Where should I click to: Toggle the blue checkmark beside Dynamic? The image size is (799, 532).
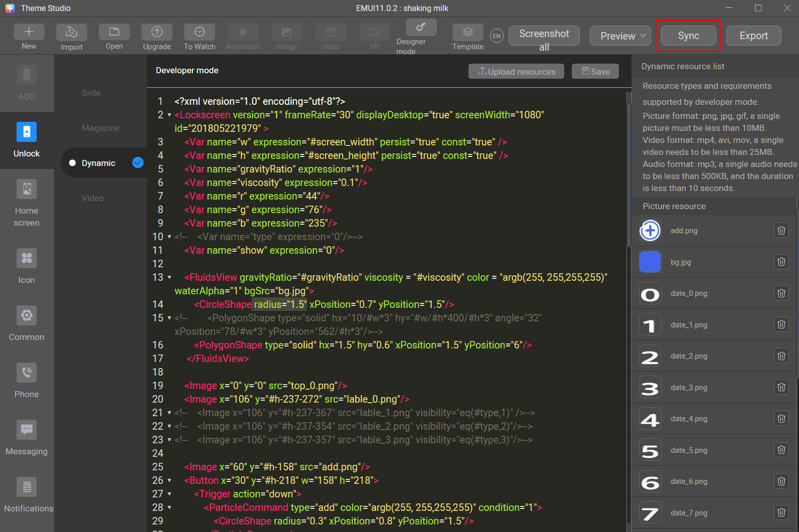click(138, 162)
